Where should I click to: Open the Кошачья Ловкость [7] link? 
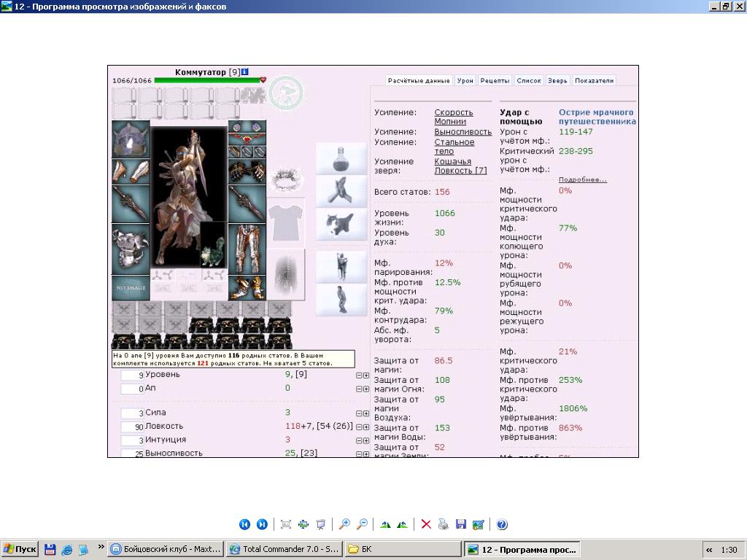coord(460,166)
